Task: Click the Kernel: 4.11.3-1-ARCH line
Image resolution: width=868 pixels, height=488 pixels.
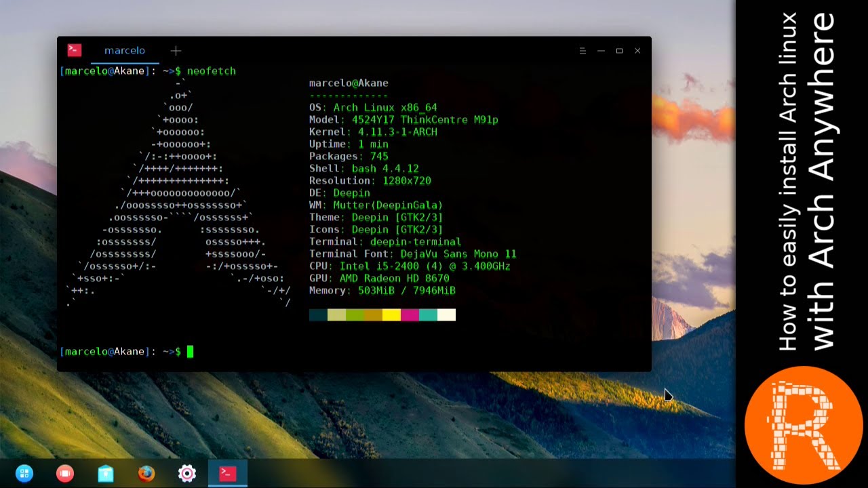Action: (373, 131)
